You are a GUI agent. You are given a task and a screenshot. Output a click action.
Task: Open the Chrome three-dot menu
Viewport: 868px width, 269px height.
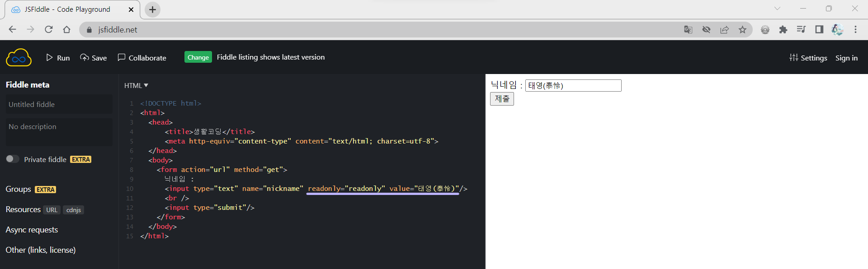coord(855,29)
